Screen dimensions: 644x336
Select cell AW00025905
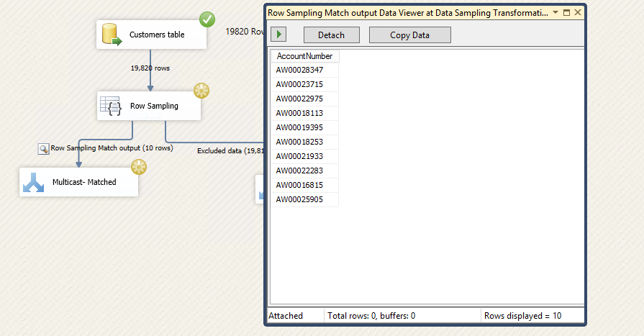click(305, 199)
